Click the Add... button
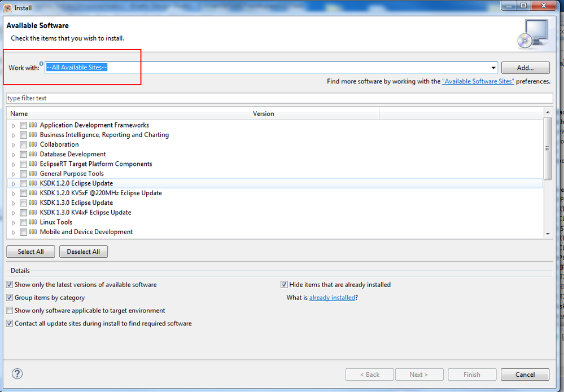564x392 pixels. point(525,68)
